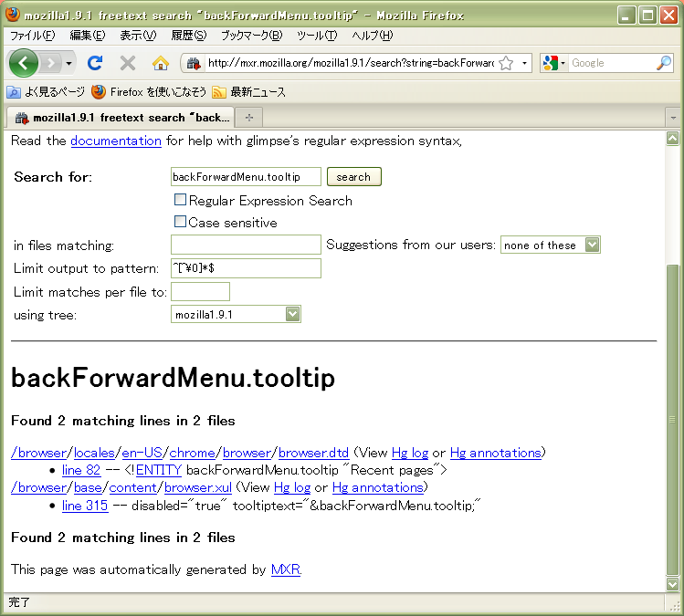Open the ヘルプ(H) menu
Image resolution: width=684 pixels, height=616 pixels.
tap(372, 36)
